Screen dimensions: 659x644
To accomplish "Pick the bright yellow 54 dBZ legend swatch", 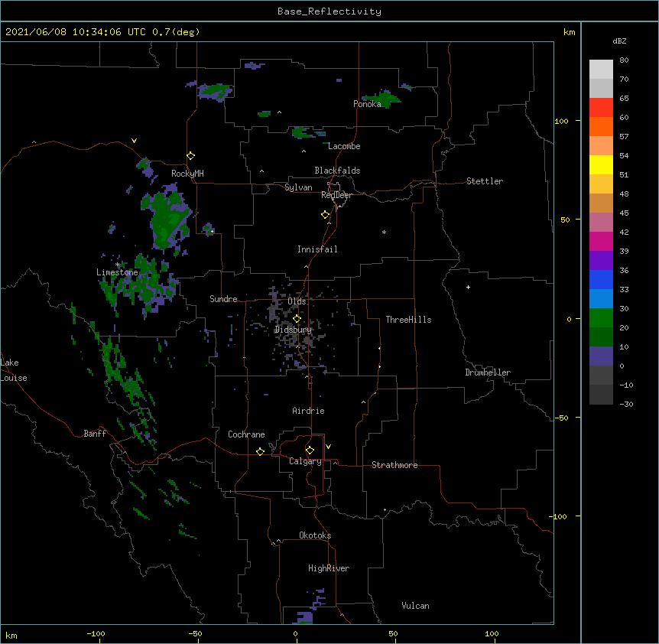I will tap(601, 164).
